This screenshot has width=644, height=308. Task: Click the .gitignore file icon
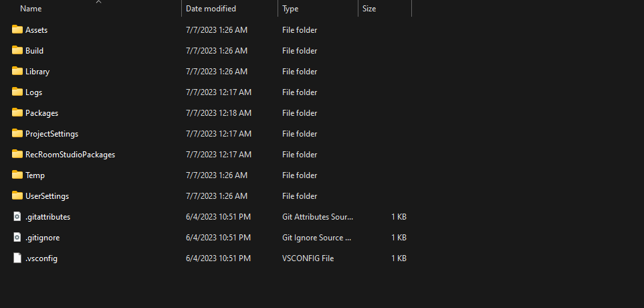coord(17,237)
